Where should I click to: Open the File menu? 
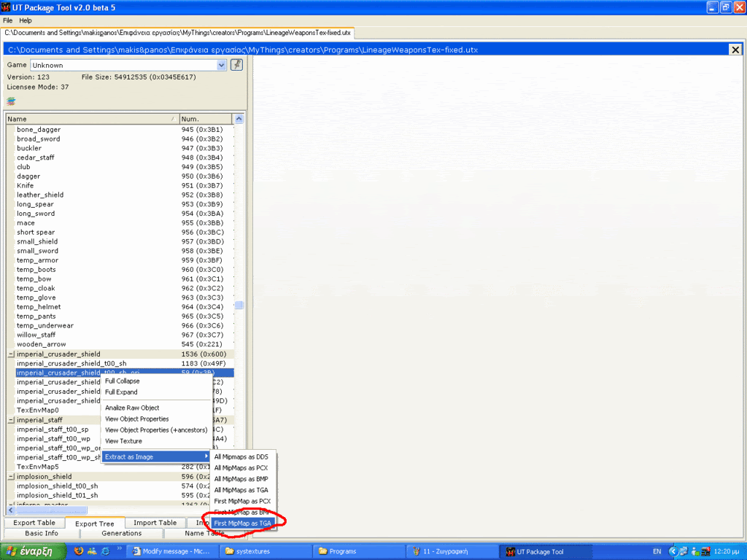tap(8, 20)
